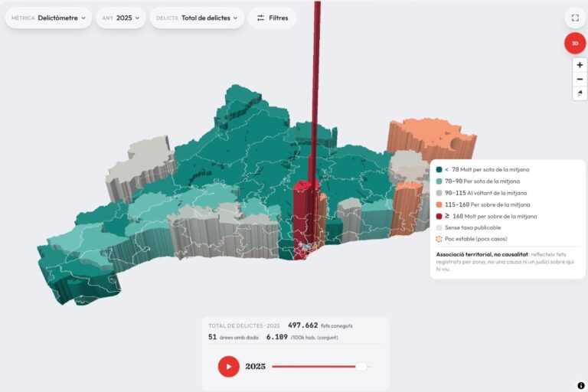Click the year timeline slider handle
588x392 pixels.
[361, 367]
